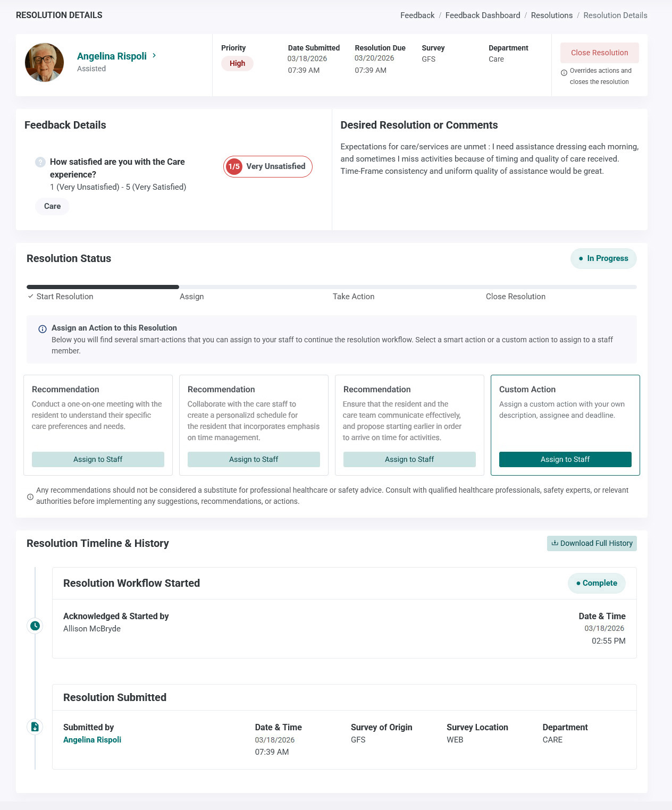Click the info icon under Close Resolution

[x=564, y=73]
